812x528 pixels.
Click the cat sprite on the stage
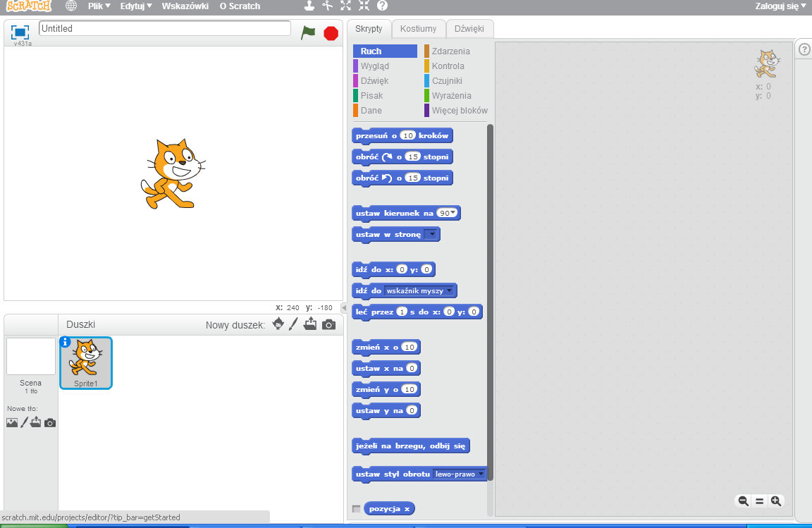pyautogui.click(x=173, y=173)
